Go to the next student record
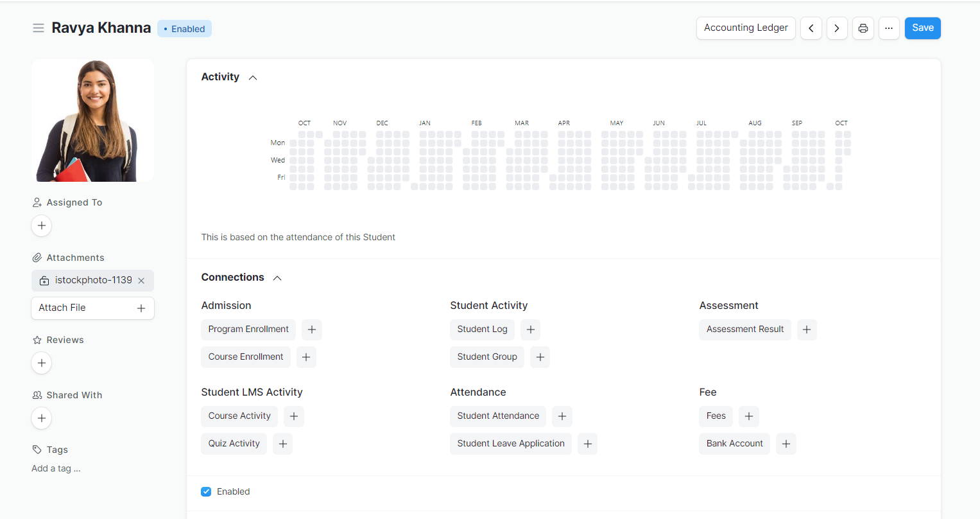 [x=836, y=28]
